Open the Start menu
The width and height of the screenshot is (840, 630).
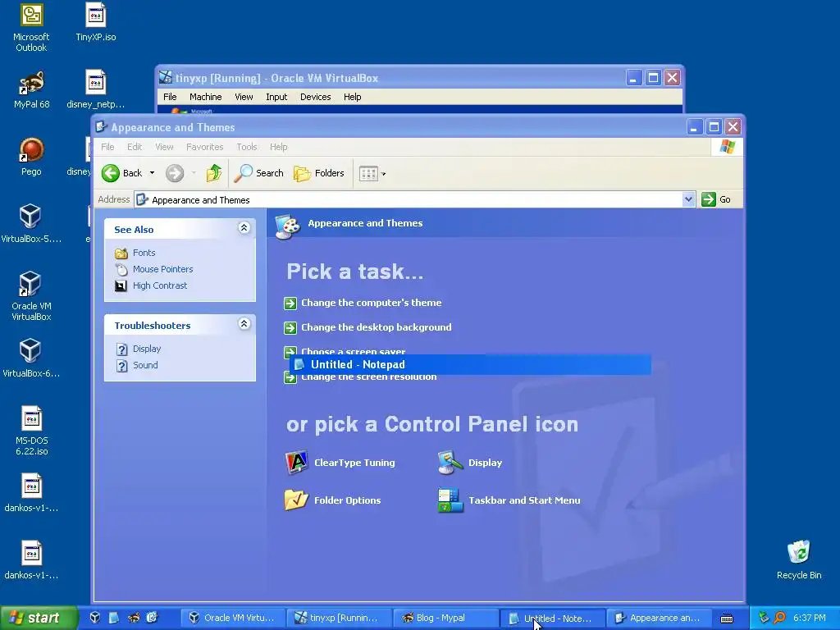[x=38, y=618]
